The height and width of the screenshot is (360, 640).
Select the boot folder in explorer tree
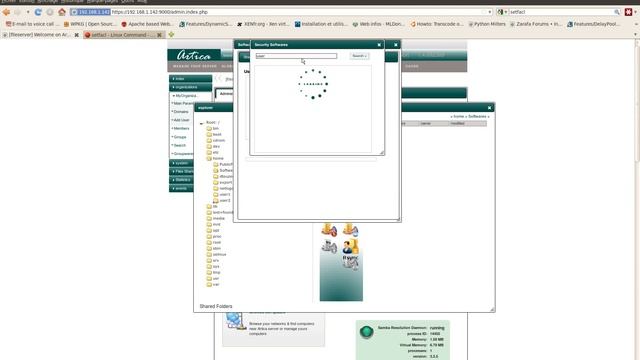pyautogui.click(x=214, y=134)
